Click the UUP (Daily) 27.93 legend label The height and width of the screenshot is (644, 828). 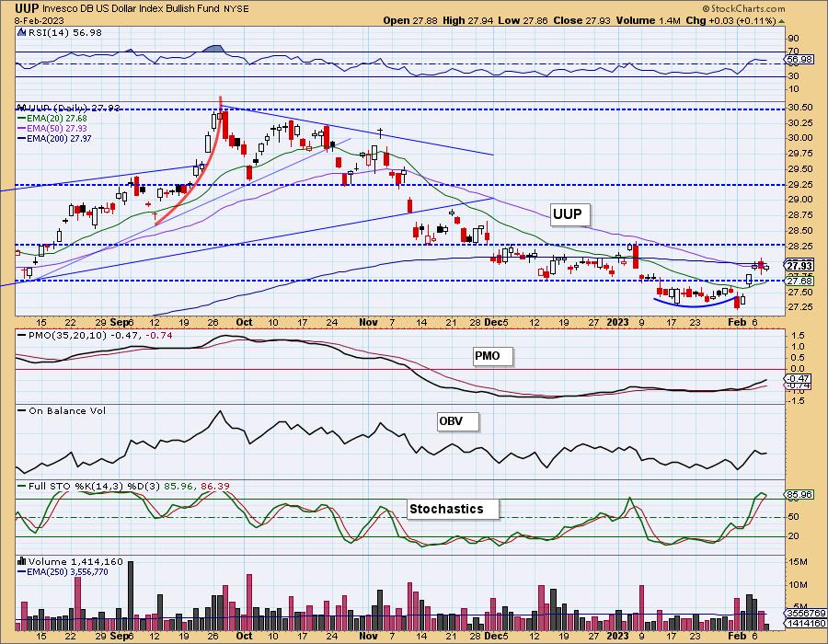tap(74, 108)
